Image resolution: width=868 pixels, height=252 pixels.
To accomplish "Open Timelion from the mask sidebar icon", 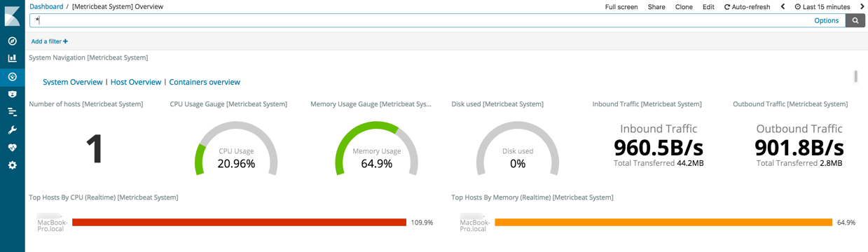I will [12, 94].
